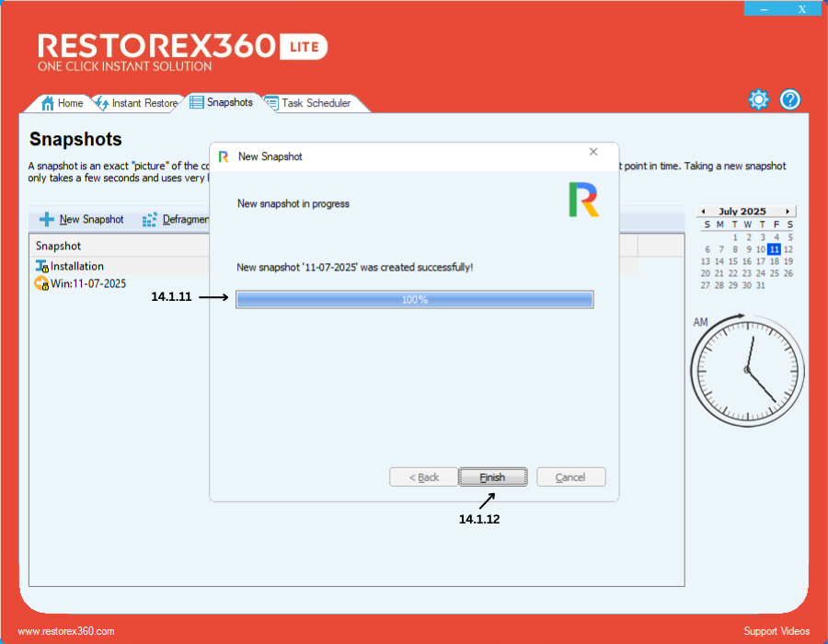Click the Cancel button in dialog
828x644 pixels.
pyautogui.click(x=570, y=477)
